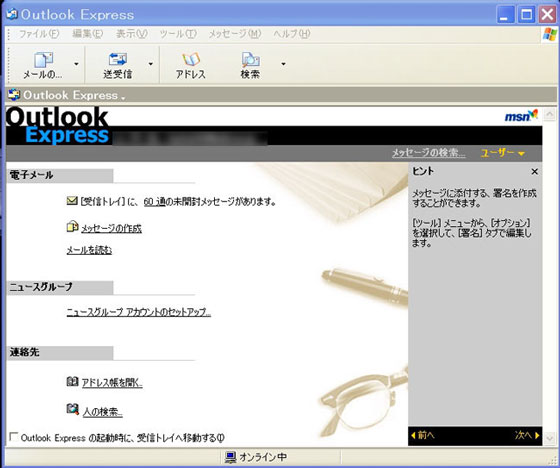The height and width of the screenshot is (468, 560).
Task: Click the 60 通 unread messages link
Action: [x=154, y=202]
